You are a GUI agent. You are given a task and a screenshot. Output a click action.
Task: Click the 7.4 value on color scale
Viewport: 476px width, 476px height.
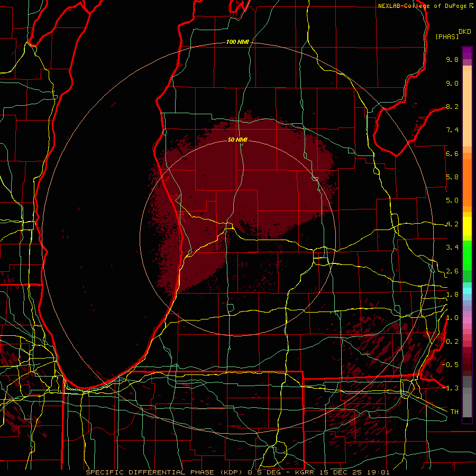pos(452,130)
